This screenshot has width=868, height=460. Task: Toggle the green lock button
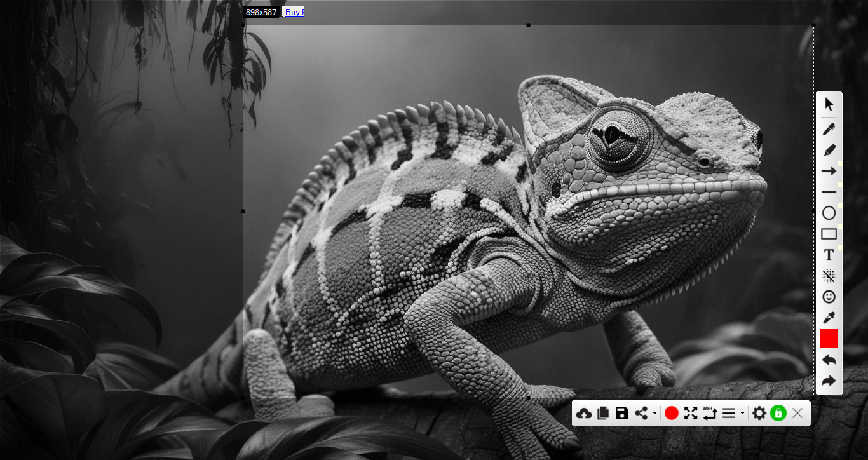point(778,414)
